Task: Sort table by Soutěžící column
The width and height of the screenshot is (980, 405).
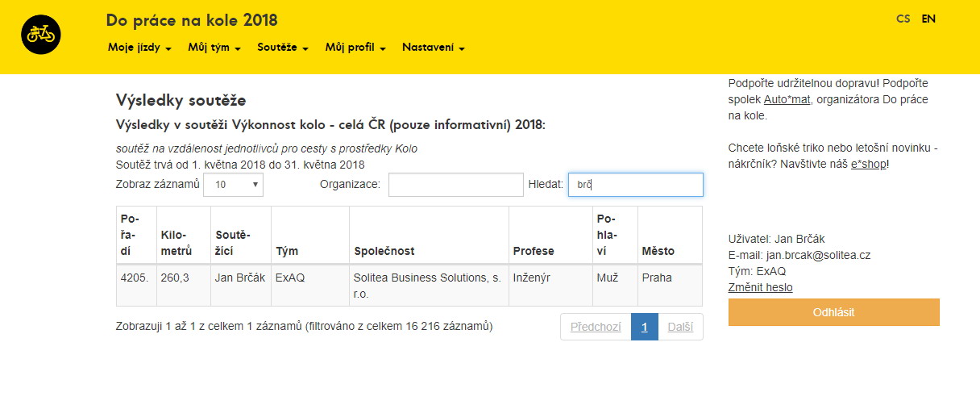Action: coord(241,235)
